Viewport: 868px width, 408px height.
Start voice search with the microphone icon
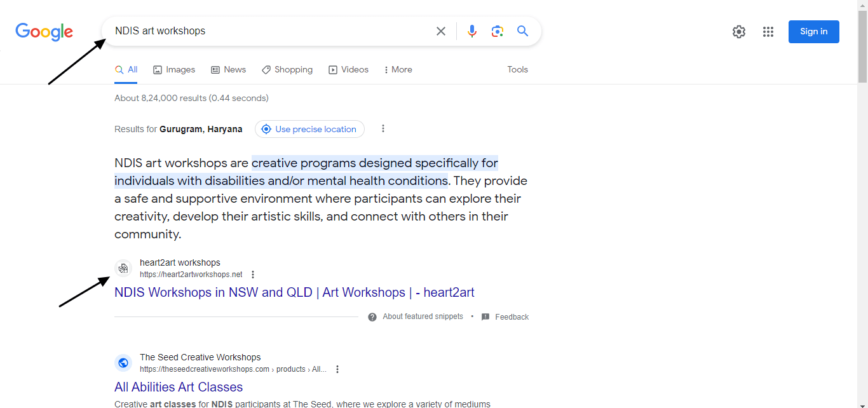click(471, 31)
